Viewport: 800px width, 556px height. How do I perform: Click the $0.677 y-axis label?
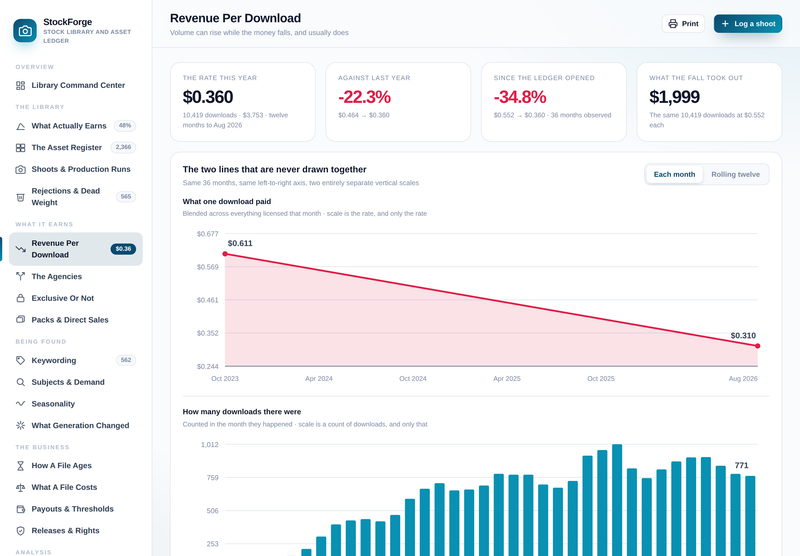pos(208,234)
